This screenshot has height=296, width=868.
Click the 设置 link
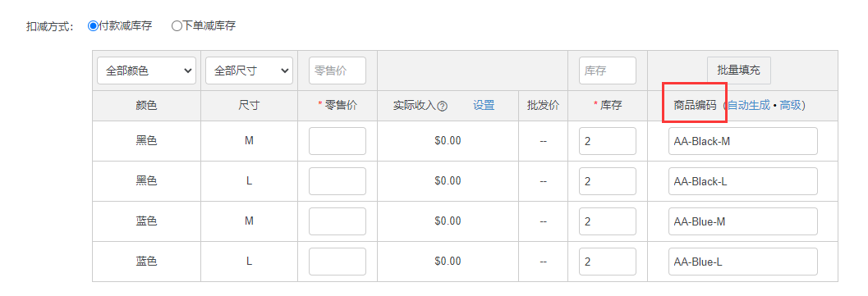point(484,106)
